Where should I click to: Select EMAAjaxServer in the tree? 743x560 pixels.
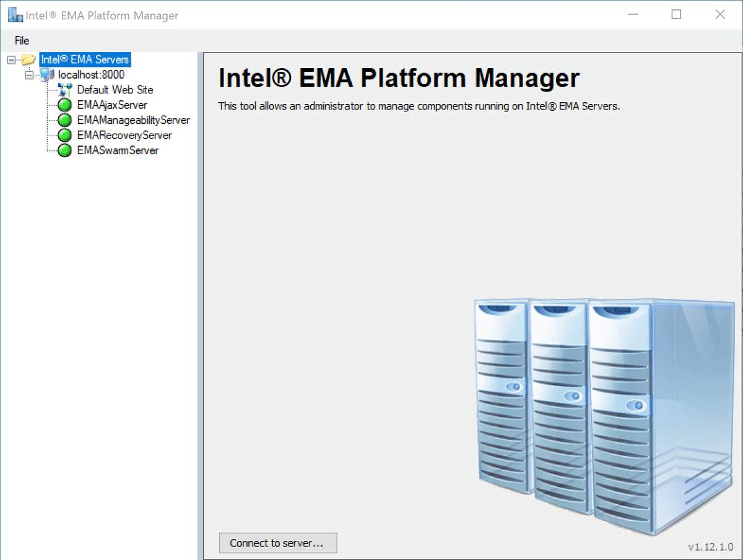(112, 105)
